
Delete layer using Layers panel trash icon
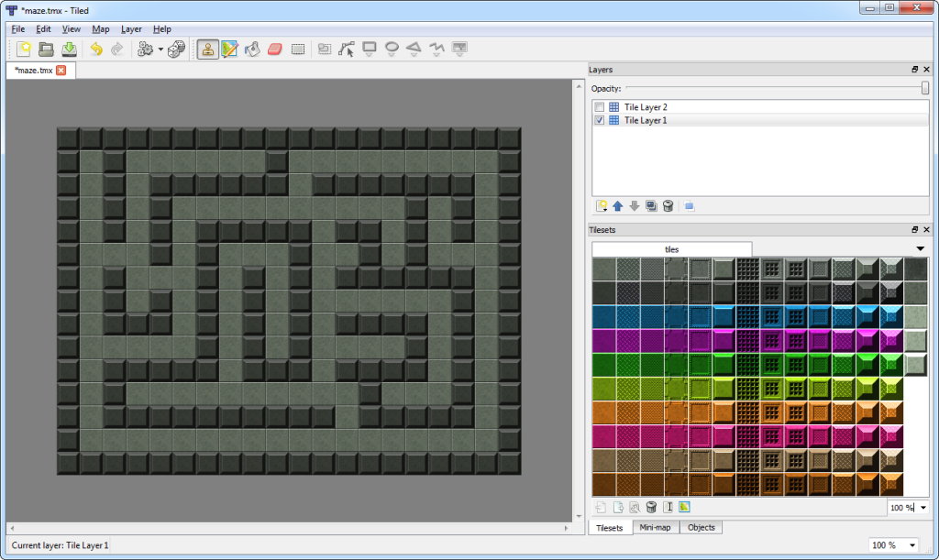coord(668,206)
